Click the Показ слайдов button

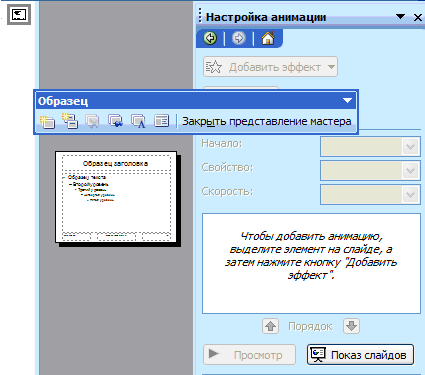pyautogui.click(x=360, y=355)
